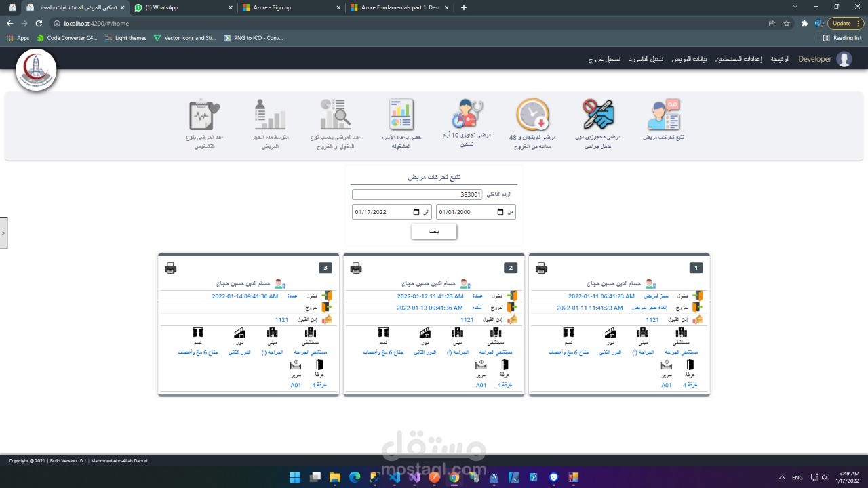Image resolution: width=868 pixels, height=488 pixels.
Task: Open the Vector Icons bookmark
Action: point(184,38)
